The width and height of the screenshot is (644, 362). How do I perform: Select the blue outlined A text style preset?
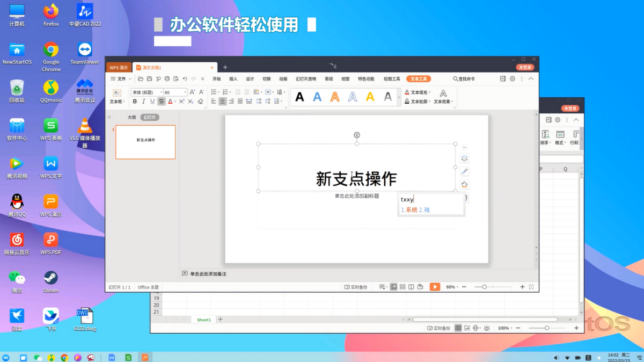tap(352, 97)
